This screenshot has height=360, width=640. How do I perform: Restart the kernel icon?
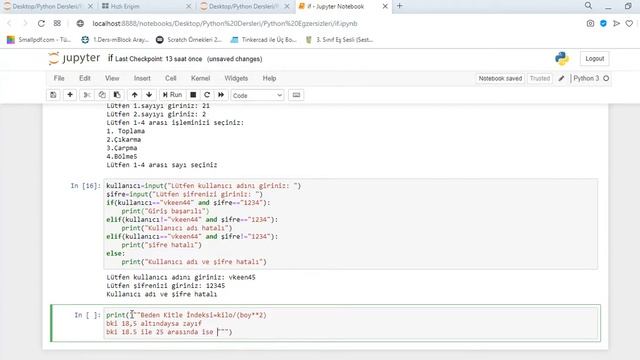pyautogui.click(x=207, y=95)
